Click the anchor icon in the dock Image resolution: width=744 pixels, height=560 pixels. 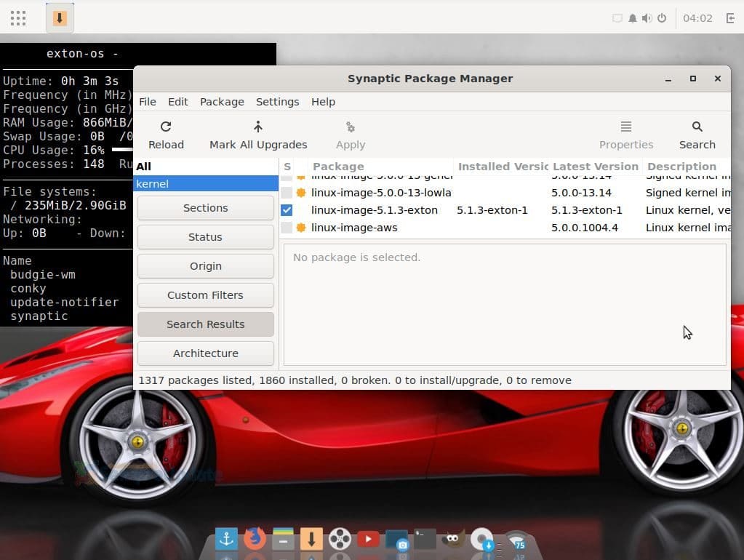coord(226,539)
